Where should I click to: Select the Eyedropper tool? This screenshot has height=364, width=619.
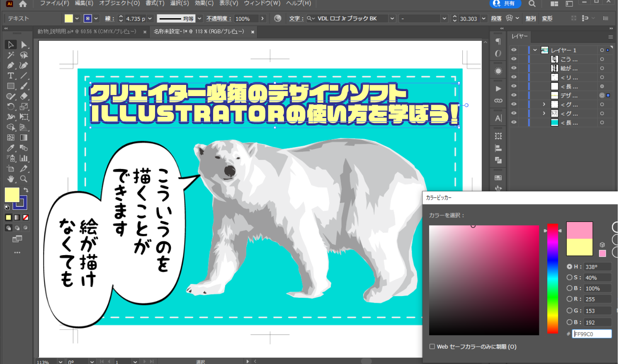pyautogui.click(x=10, y=148)
